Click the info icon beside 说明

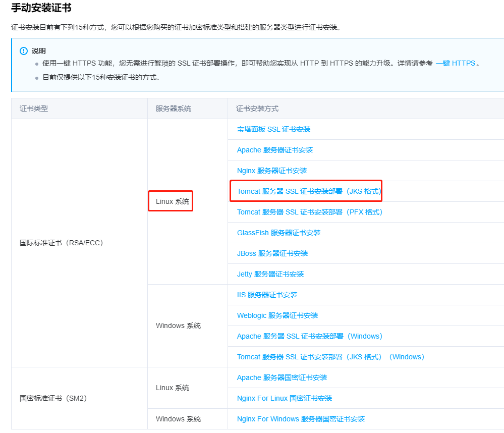[23, 51]
